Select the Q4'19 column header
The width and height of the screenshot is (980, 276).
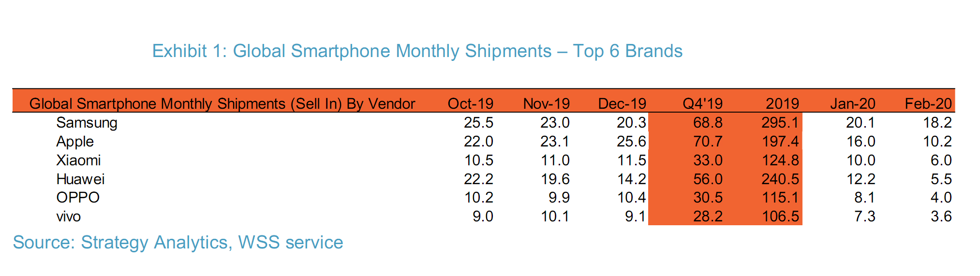coord(702,103)
